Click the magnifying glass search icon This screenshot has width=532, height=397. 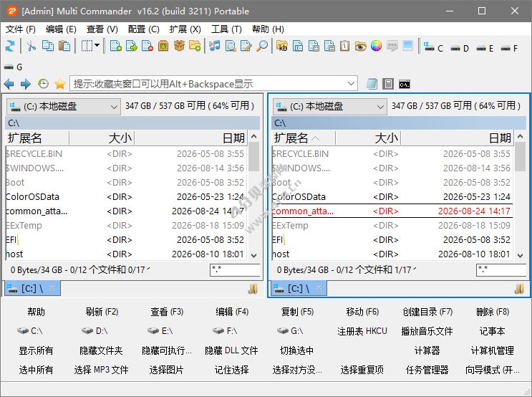tap(262, 46)
